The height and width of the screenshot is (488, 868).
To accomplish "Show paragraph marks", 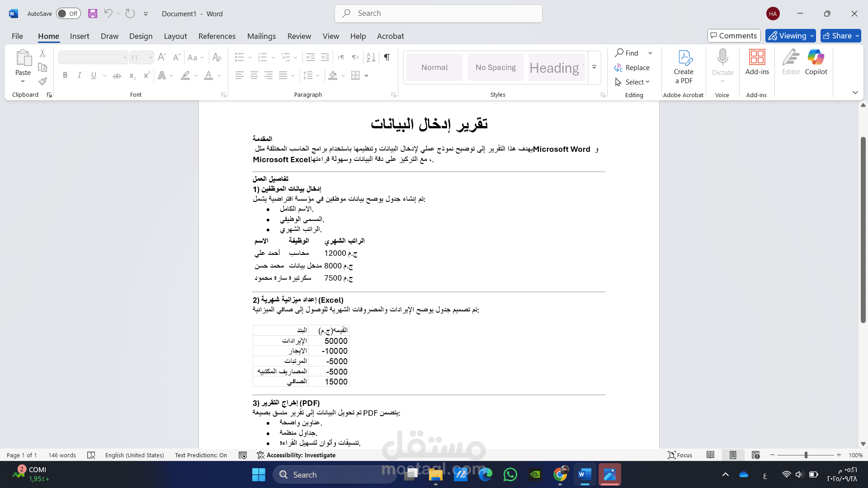I will (386, 57).
